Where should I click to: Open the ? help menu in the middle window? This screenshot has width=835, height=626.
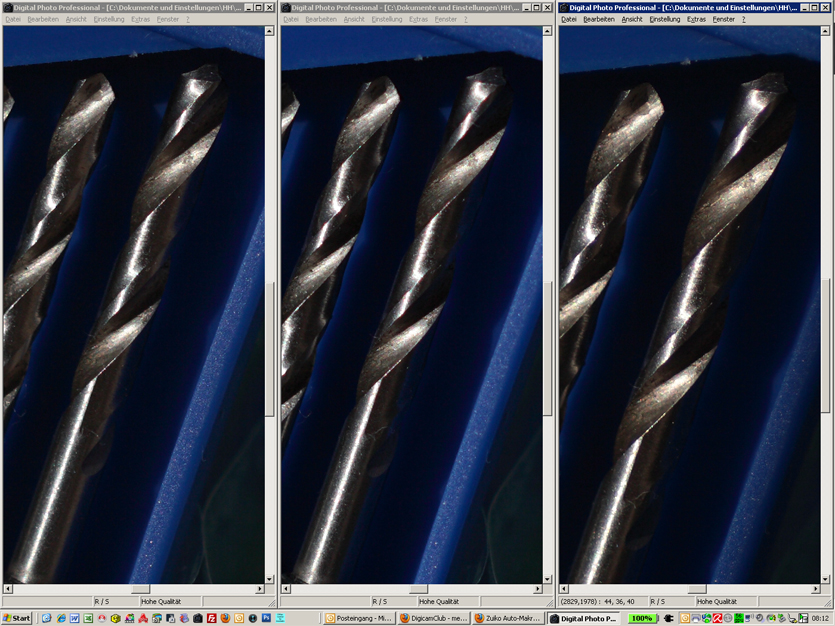[465, 19]
